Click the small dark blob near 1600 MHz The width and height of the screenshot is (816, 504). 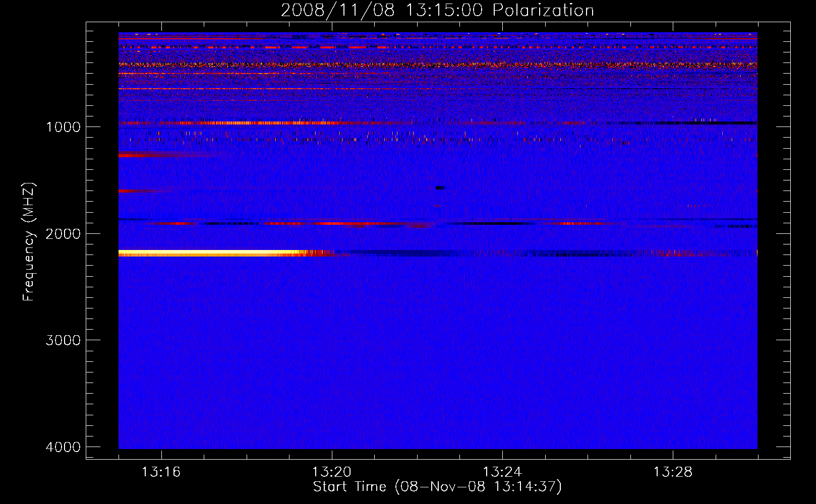pos(441,188)
